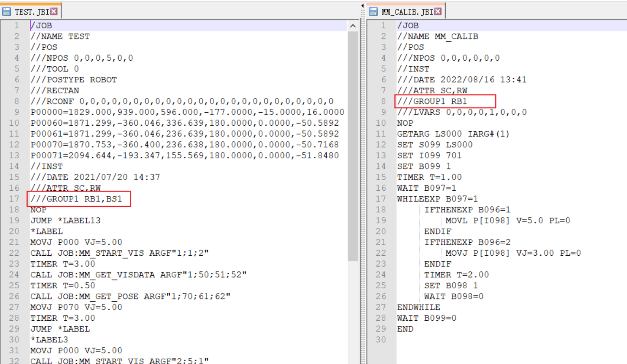Place the cursor on "///NPOS 0,0,0,5,0,0"
627x364 pixels.
(x=82, y=58)
